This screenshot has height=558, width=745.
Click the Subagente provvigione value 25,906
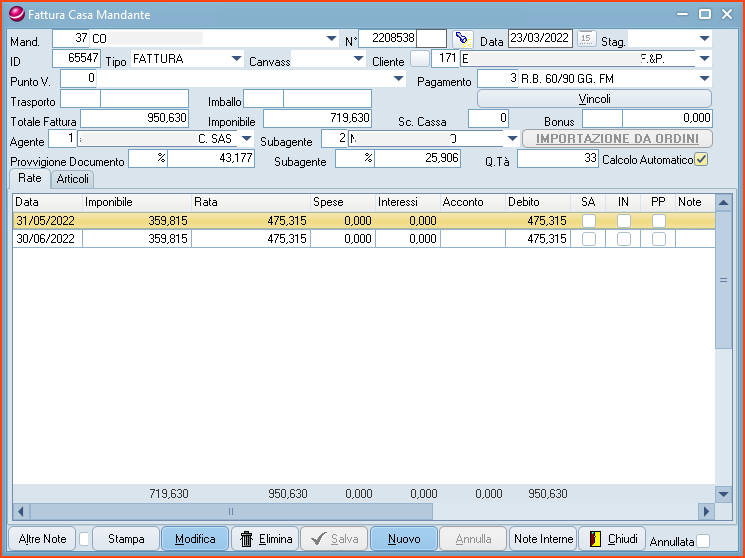click(418, 158)
